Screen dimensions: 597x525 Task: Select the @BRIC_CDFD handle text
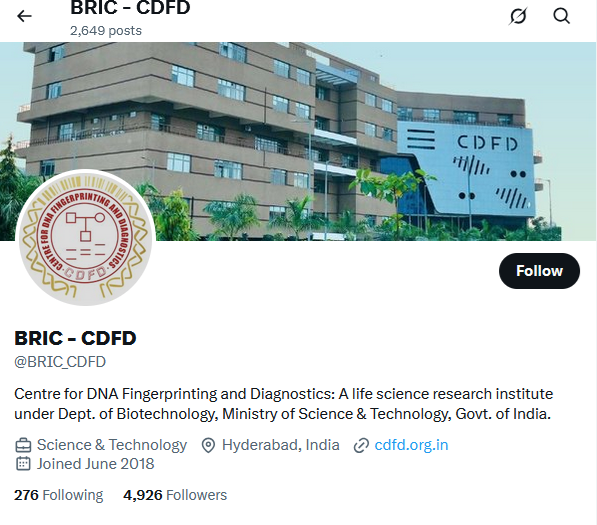(60, 362)
